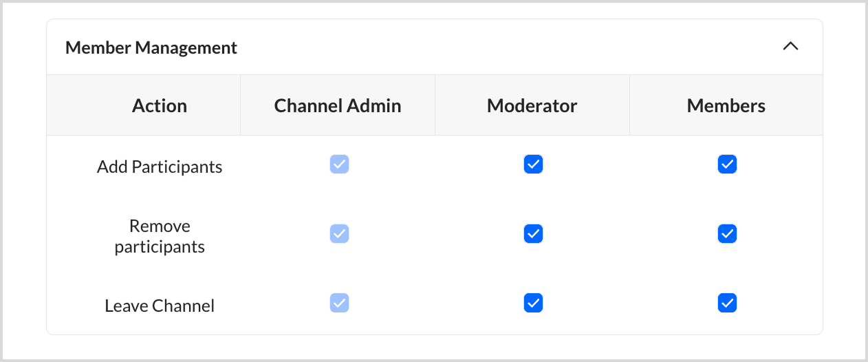Click the Add Participants row label

160,167
